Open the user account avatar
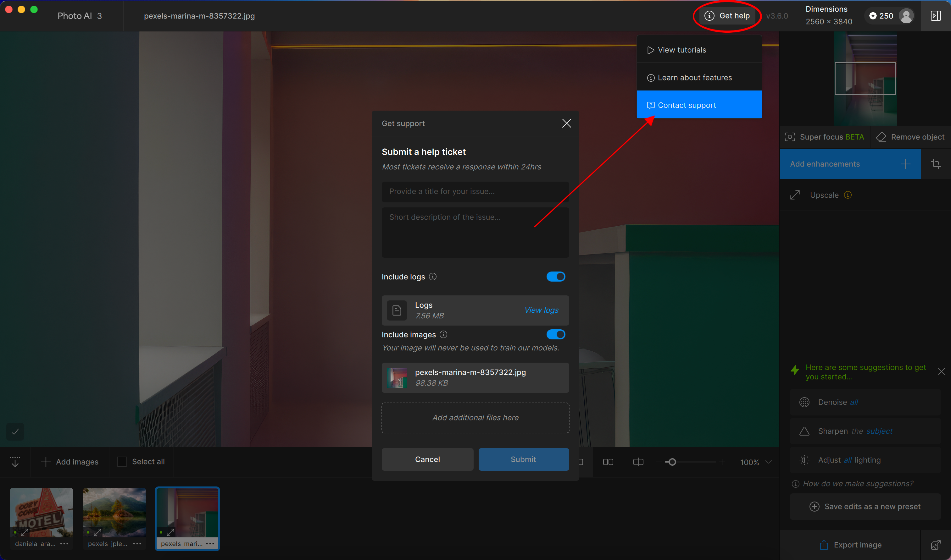 906,16
